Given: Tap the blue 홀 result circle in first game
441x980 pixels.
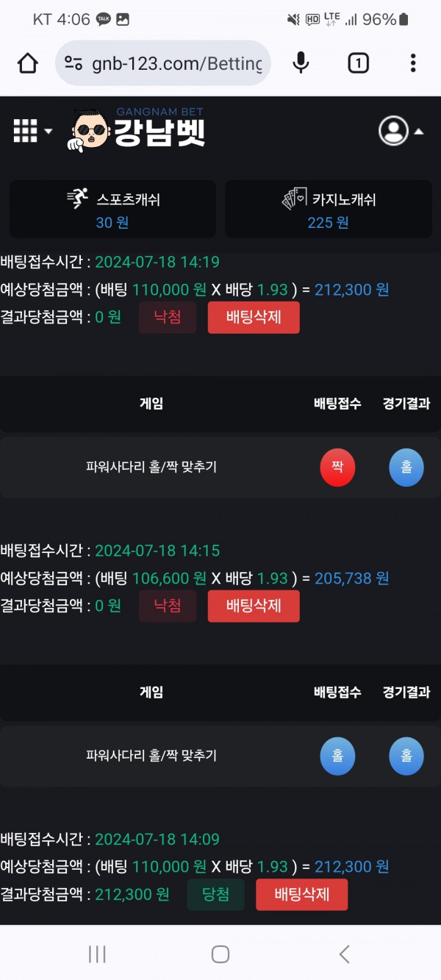Looking at the screenshot, I should (x=406, y=468).
